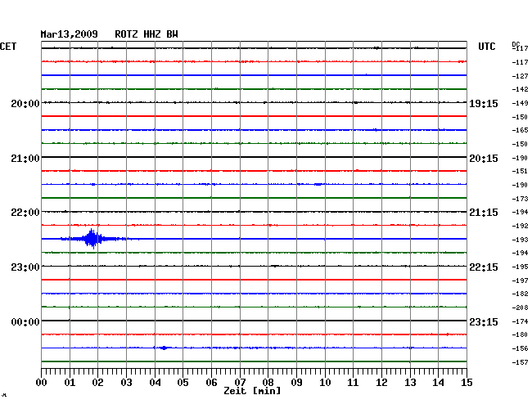532x404 pixels.
Task: Click the 14 minute axis label
Action: coord(438,382)
